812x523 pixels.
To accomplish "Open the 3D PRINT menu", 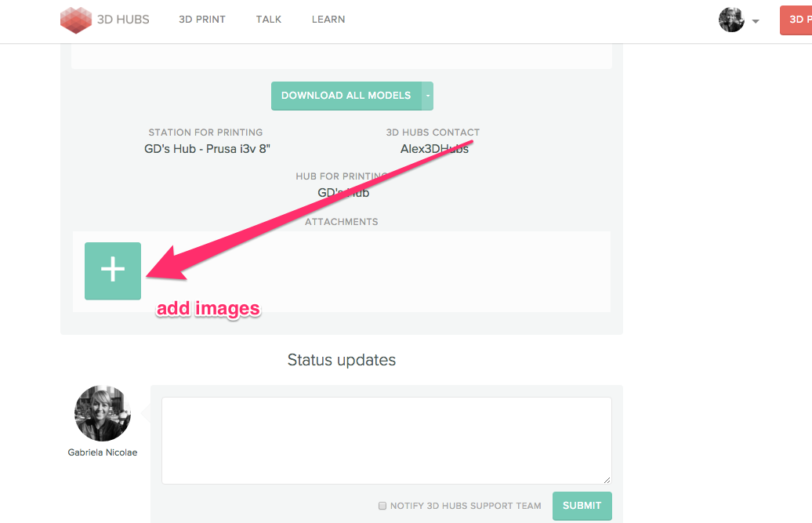I will (201, 20).
